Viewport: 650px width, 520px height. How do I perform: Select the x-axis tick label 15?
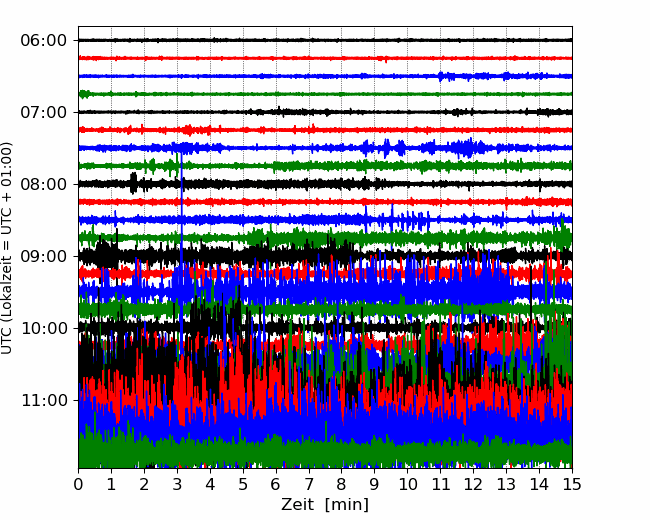coord(572,484)
